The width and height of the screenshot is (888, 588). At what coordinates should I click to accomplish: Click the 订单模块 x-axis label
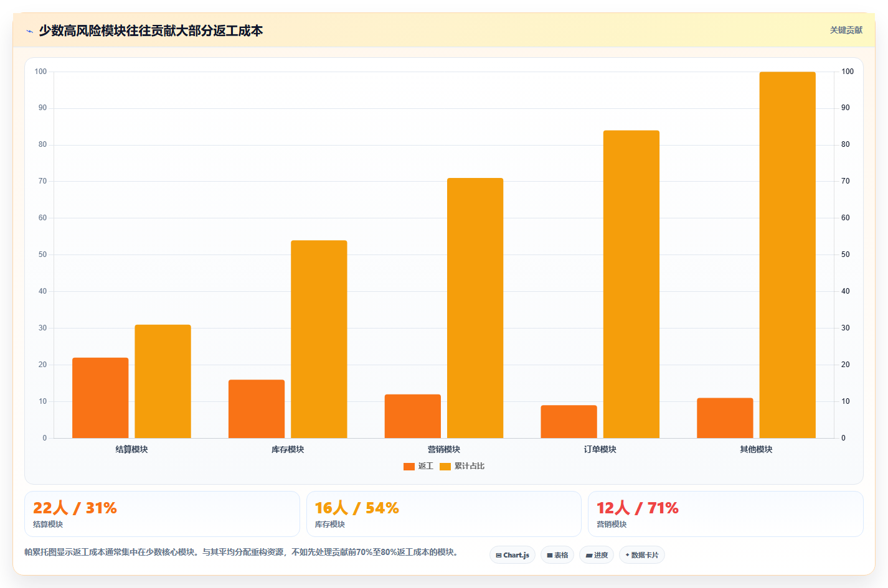(x=600, y=449)
